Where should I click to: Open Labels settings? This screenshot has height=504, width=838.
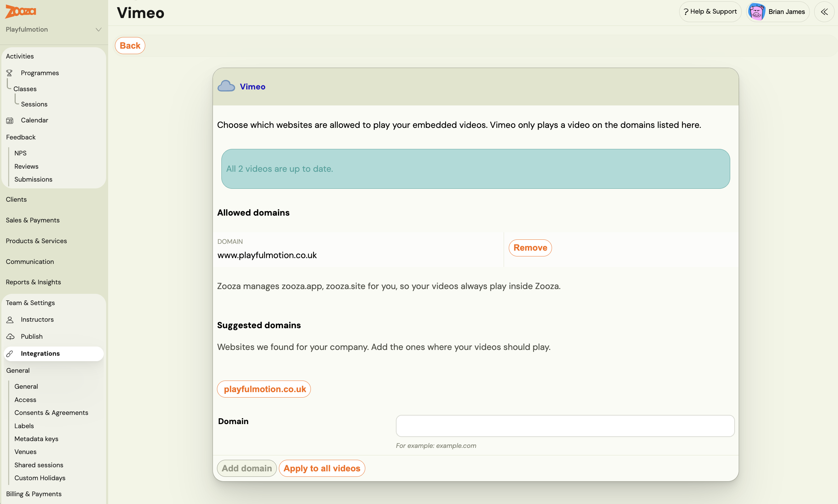[x=24, y=426]
